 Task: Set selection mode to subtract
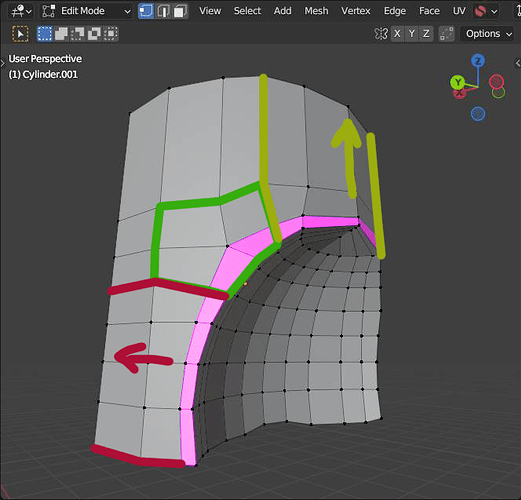[78, 34]
